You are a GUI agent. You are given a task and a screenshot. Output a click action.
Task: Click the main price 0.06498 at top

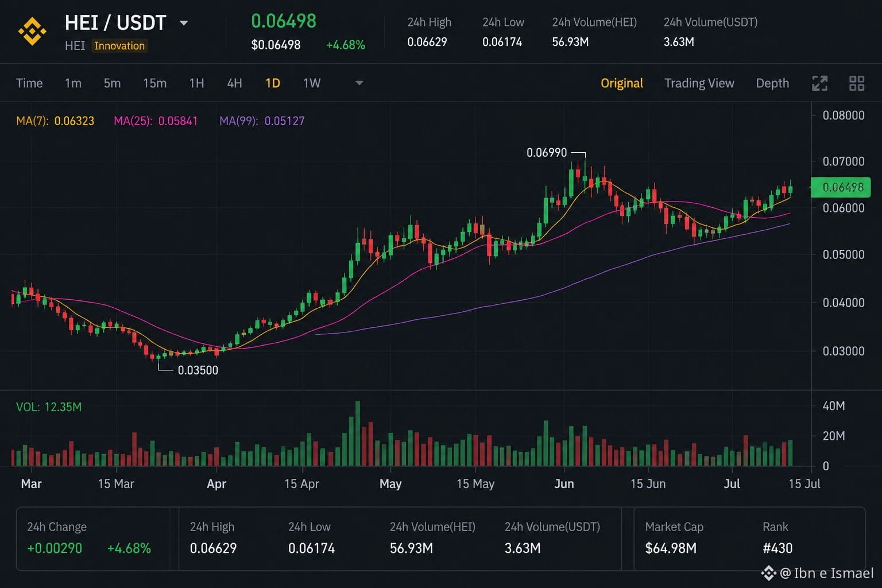284,21
